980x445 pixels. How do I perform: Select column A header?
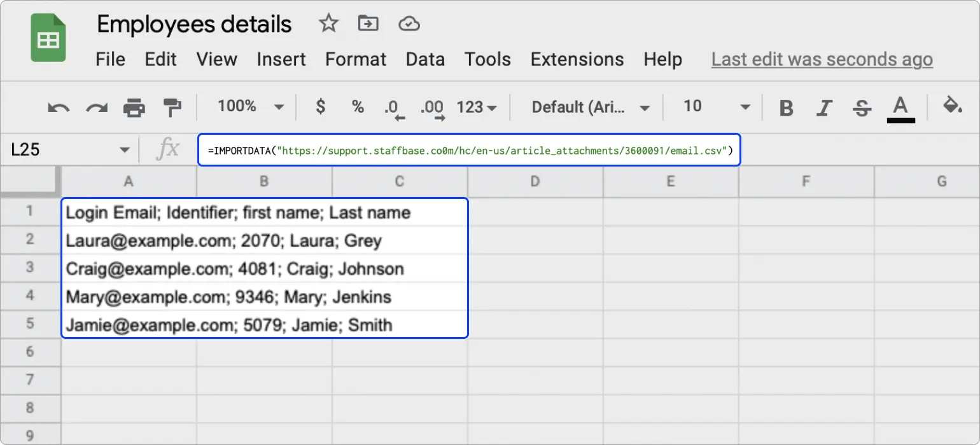[x=129, y=182]
